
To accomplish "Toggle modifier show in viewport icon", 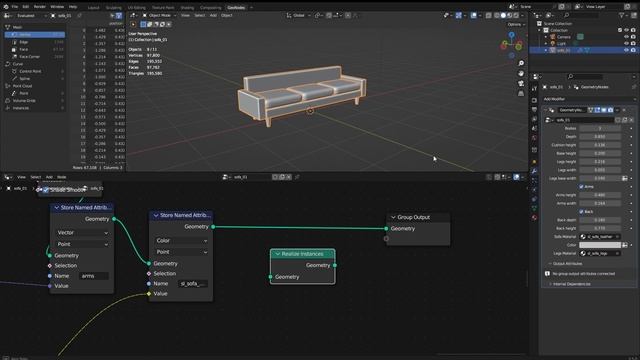I will [604, 110].
